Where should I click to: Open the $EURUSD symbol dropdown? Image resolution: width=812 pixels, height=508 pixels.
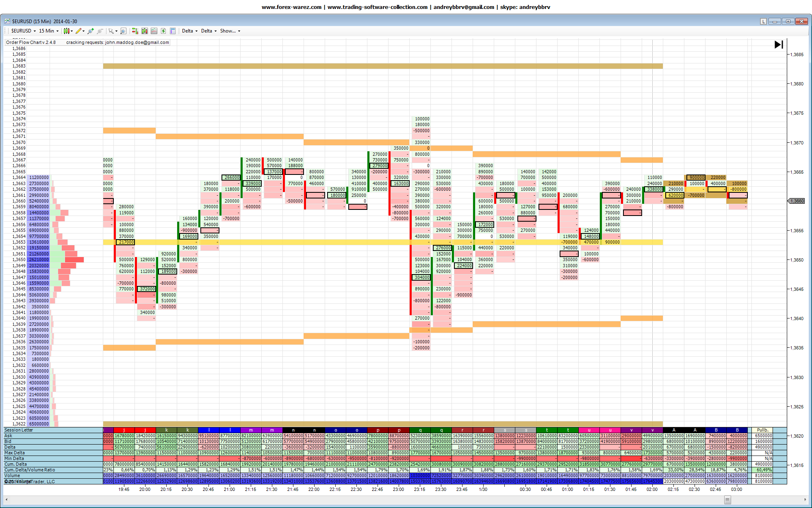pyautogui.click(x=24, y=31)
